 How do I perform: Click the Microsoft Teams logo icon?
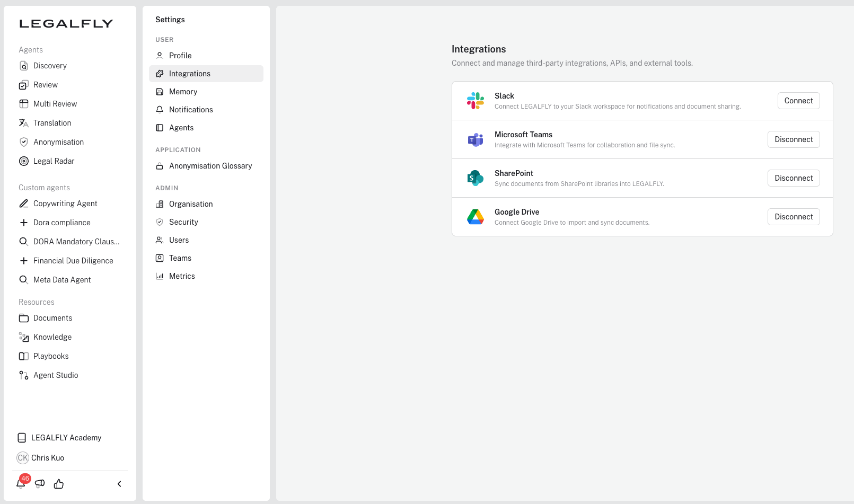[x=475, y=139]
